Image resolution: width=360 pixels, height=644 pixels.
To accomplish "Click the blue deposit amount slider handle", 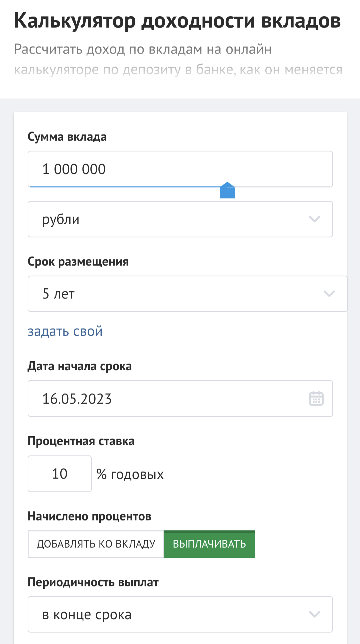I will tap(227, 191).
